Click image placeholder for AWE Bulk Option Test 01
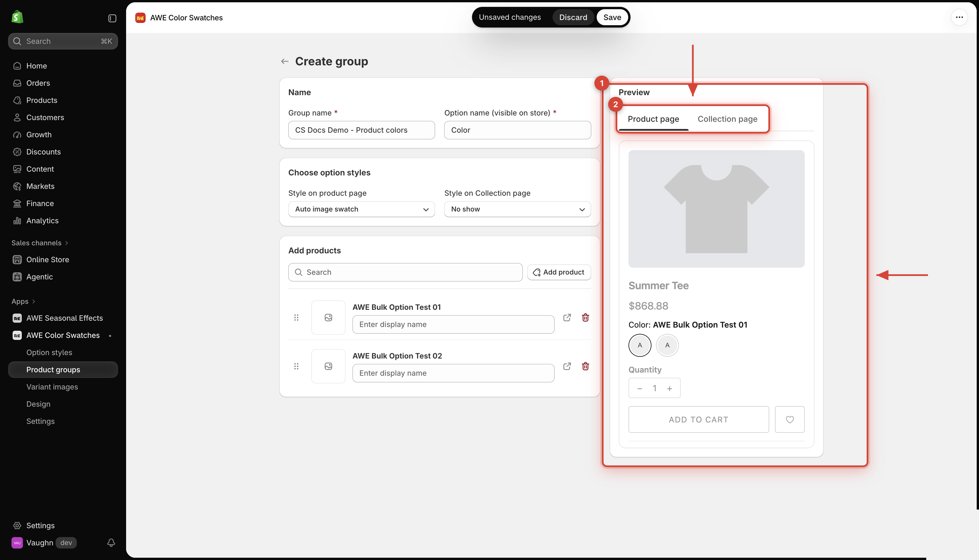Image resolution: width=979 pixels, height=560 pixels. [x=328, y=317]
